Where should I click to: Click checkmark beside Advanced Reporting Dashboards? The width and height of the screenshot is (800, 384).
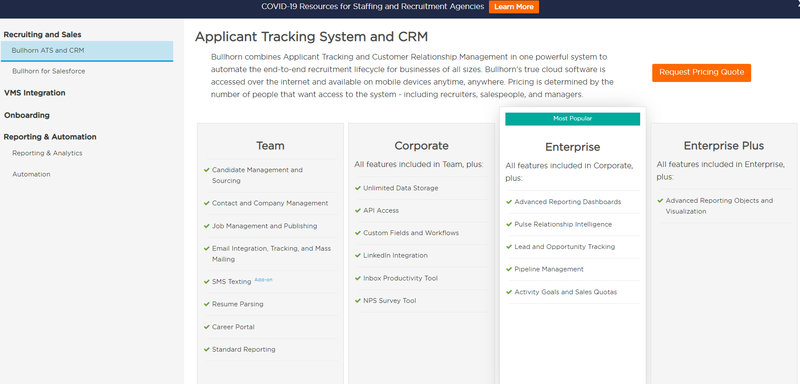tap(509, 202)
